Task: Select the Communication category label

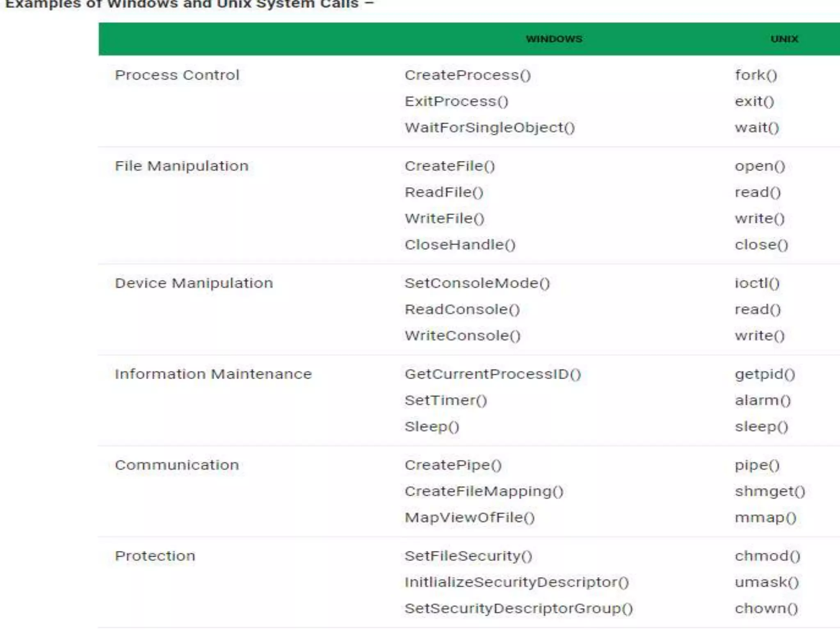Action: (177, 465)
